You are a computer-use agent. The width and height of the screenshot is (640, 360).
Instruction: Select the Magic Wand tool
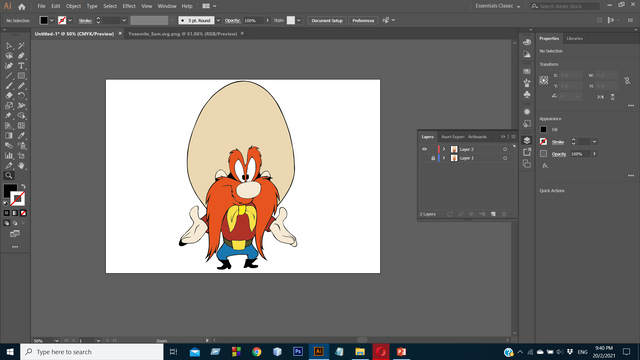[x=21, y=46]
